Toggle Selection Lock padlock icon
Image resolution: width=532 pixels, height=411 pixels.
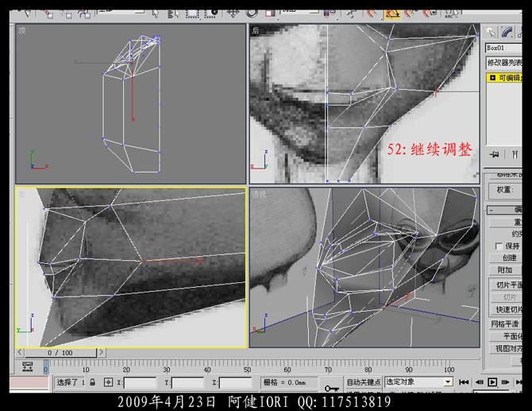click(92, 382)
